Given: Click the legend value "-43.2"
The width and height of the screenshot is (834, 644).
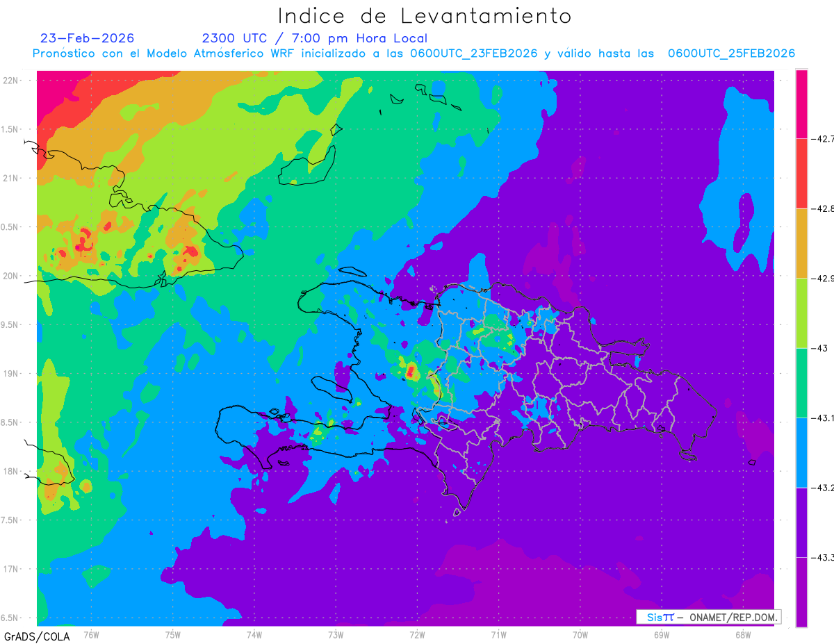Looking at the screenshot, I should [823, 488].
